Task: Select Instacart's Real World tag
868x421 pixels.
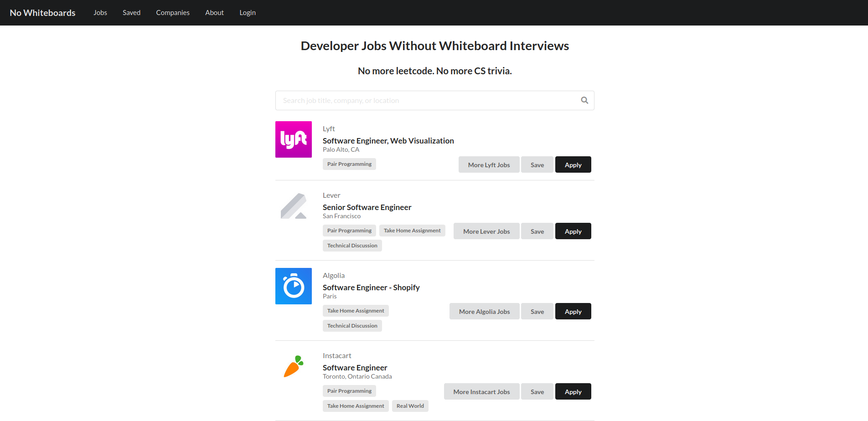Action: 410,406
